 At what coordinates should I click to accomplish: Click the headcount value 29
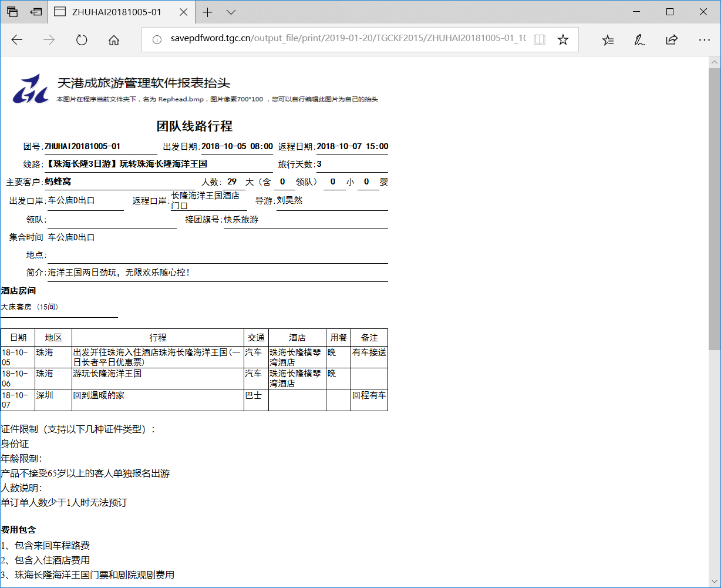(x=232, y=182)
